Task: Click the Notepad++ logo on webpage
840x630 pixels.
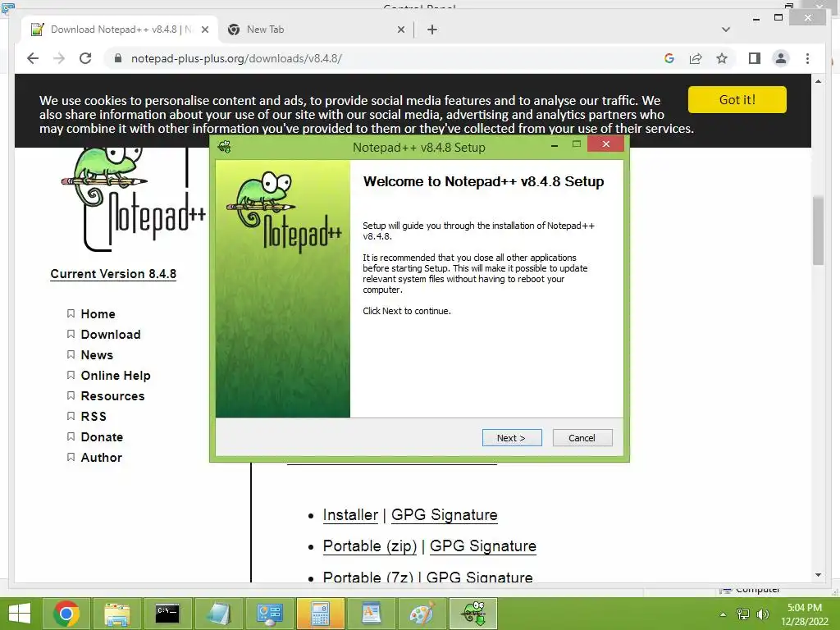Action: 133,199
